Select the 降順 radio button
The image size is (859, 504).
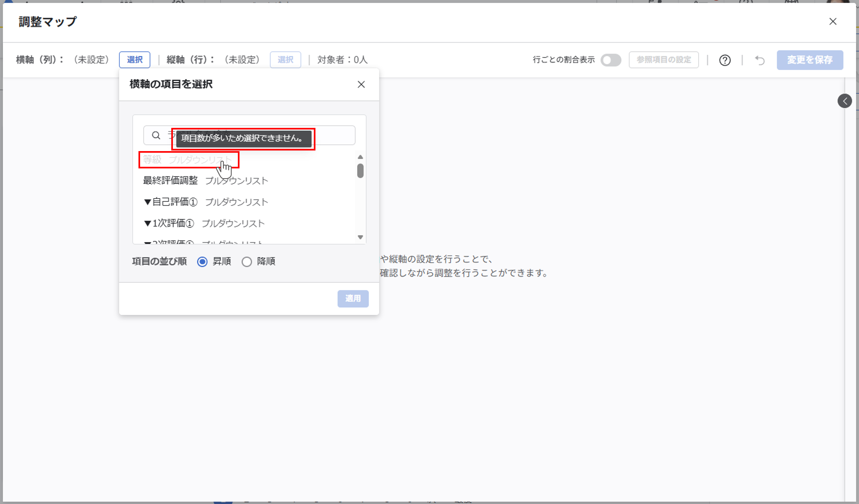(x=247, y=262)
